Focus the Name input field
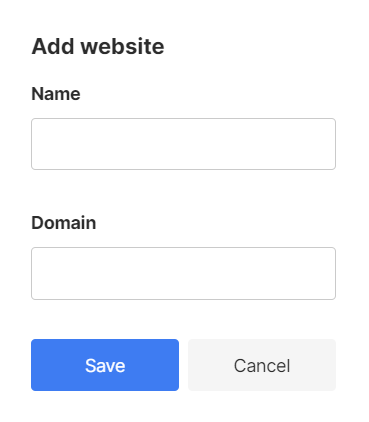The height and width of the screenshot is (422, 369). tap(183, 144)
